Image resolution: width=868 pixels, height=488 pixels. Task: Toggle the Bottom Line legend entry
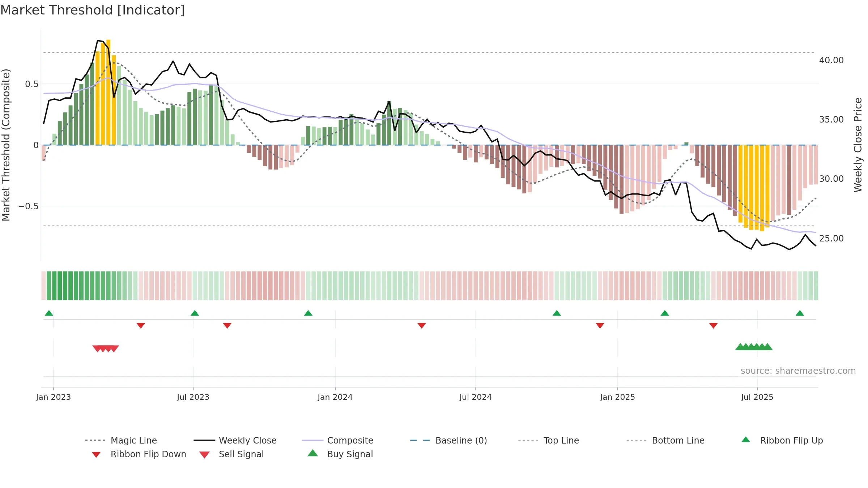665,440
